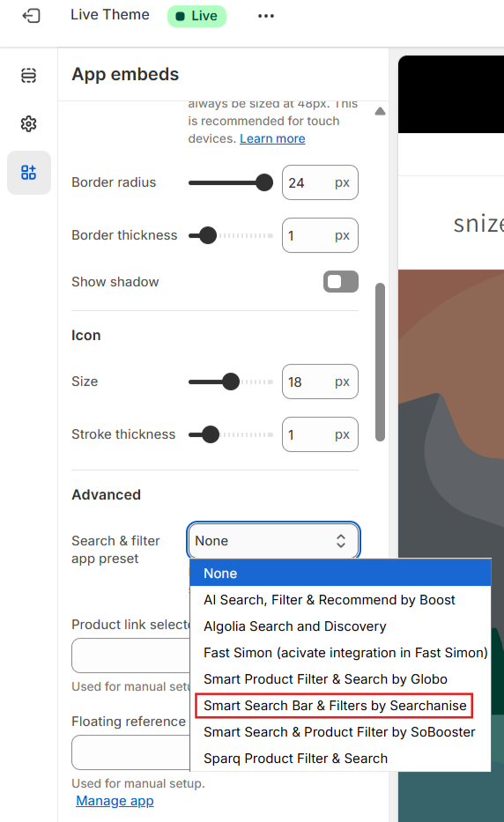The width and height of the screenshot is (504, 822).
Task: Select the App embeds sidebar icon
Action: (29, 173)
